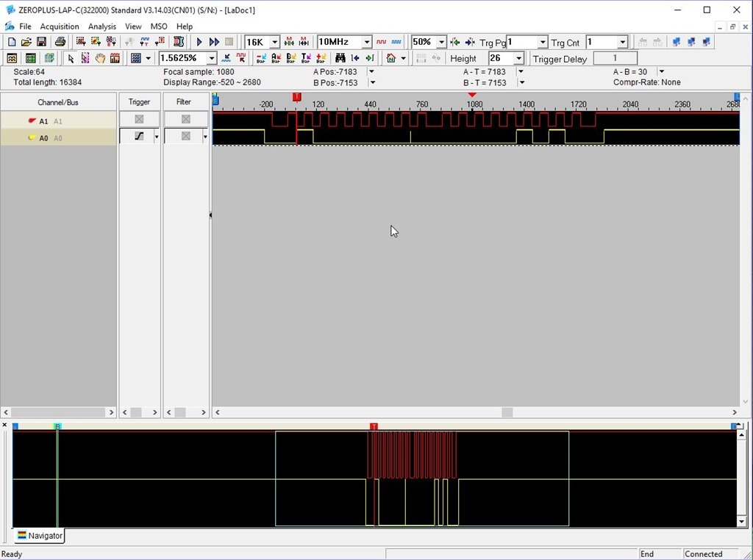Click the waveform horizontal scrollbar thumb
The height and width of the screenshot is (560, 753).
507,412
